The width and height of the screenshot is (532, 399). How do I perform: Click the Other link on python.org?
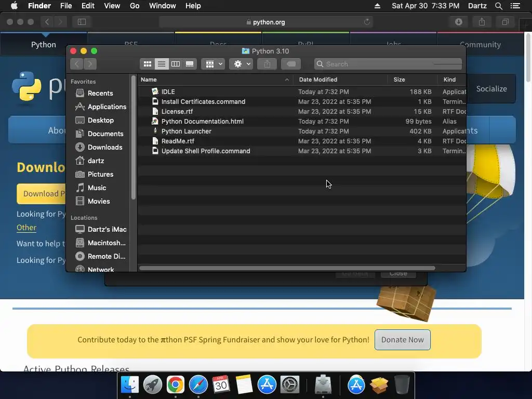click(26, 228)
